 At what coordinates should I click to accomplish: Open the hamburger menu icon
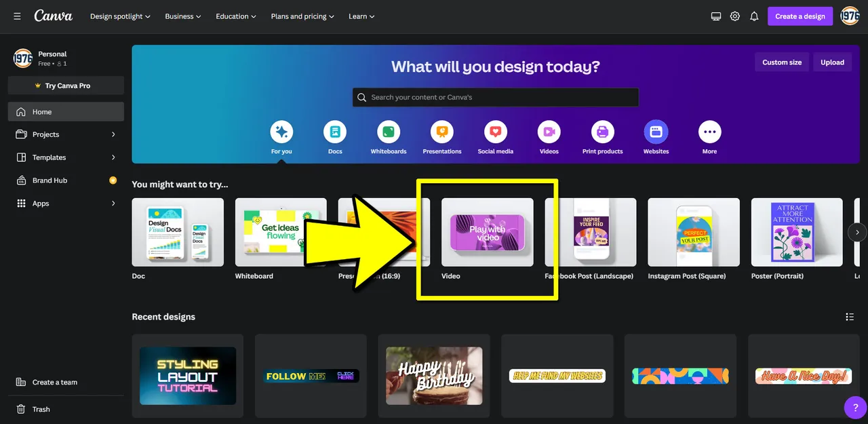coord(17,16)
